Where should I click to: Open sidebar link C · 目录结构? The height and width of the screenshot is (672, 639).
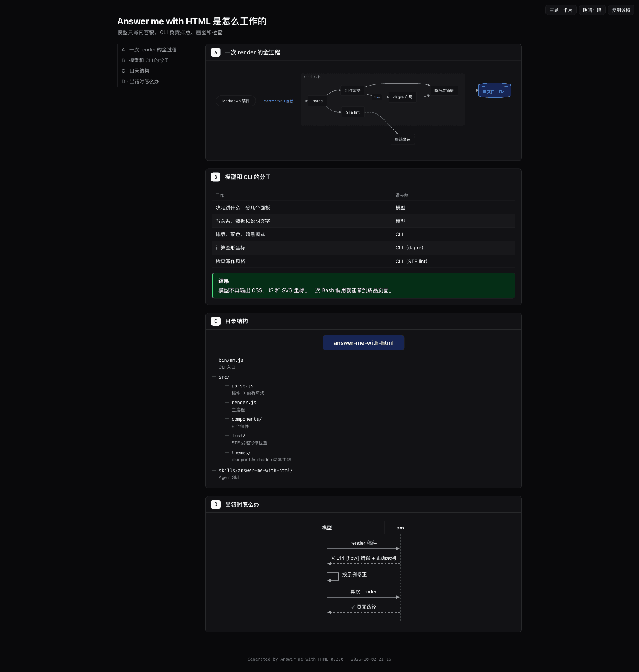pyautogui.click(x=135, y=71)
